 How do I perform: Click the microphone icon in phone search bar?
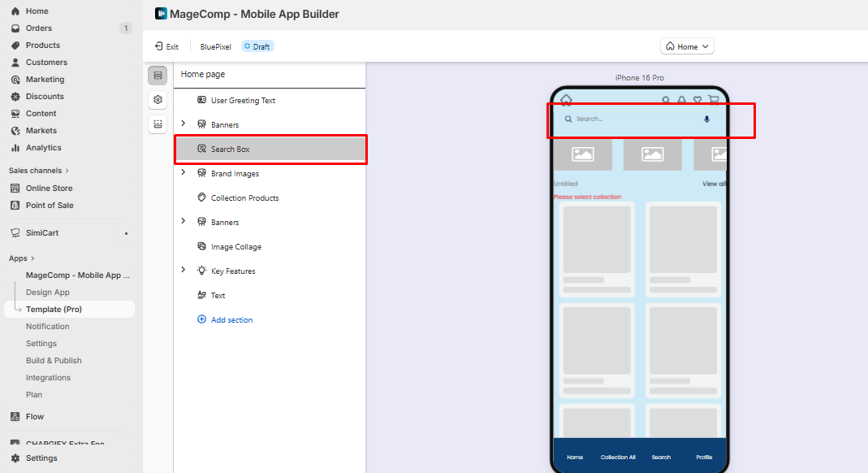706,119
